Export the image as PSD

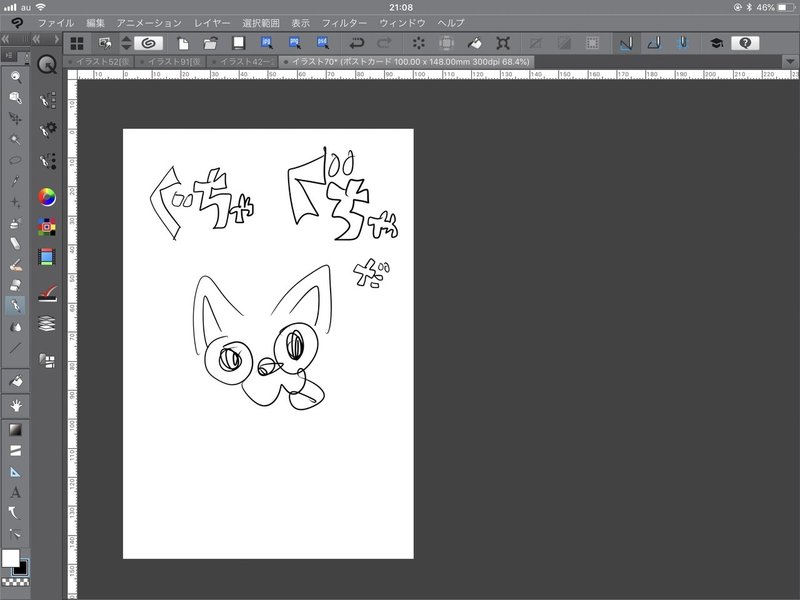click(x=322, y=43)
